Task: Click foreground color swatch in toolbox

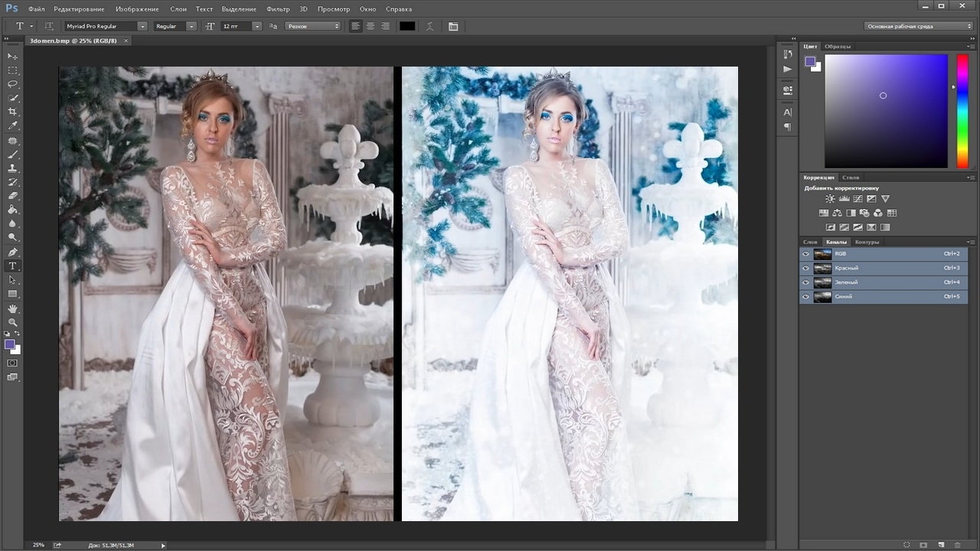Action: (x=10, y=344)
